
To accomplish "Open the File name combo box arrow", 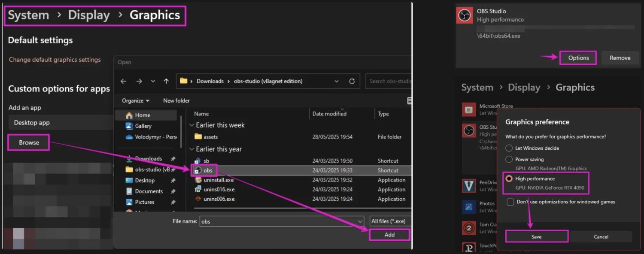I will [360, 221].
